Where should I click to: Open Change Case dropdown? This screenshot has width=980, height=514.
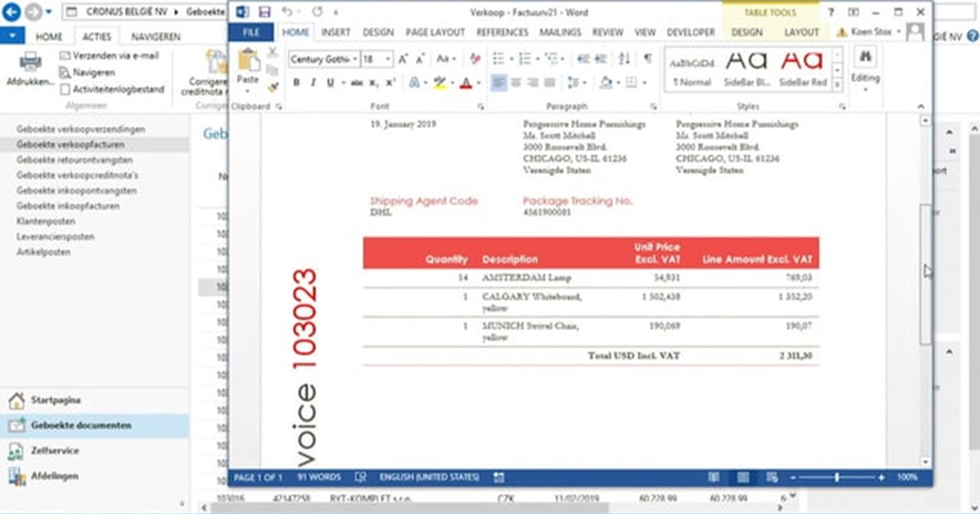coord(446,60)
